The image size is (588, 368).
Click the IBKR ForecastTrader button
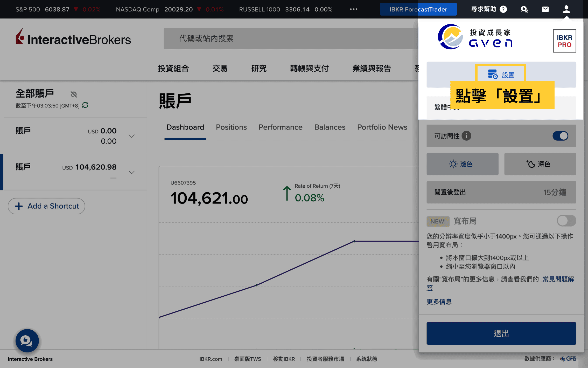(x=418, y=9)
